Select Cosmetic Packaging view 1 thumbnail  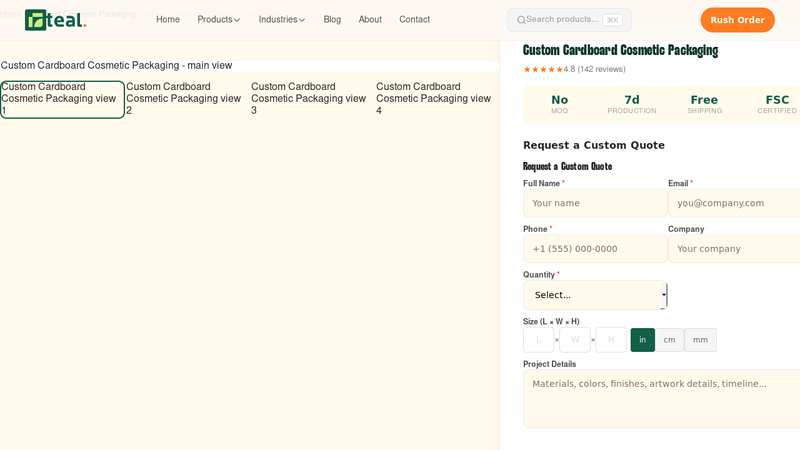click(x=62, y=99)
